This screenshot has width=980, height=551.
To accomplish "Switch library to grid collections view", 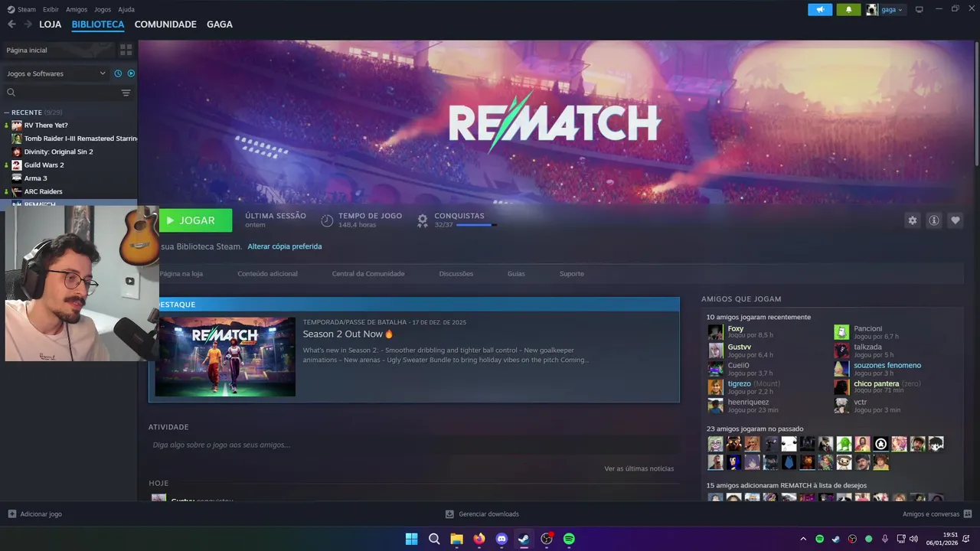I will tap(126, 50).
